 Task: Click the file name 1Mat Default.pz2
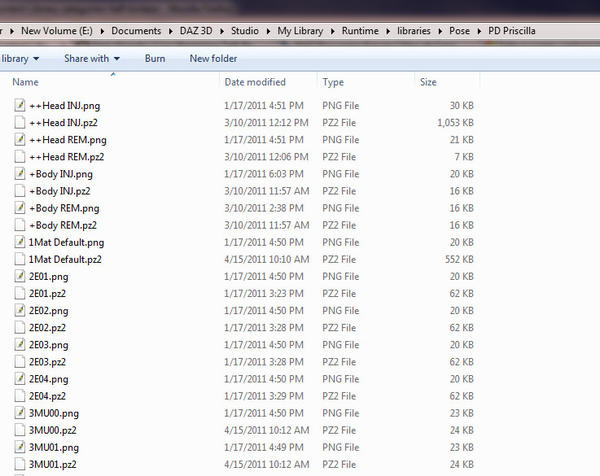65,259
